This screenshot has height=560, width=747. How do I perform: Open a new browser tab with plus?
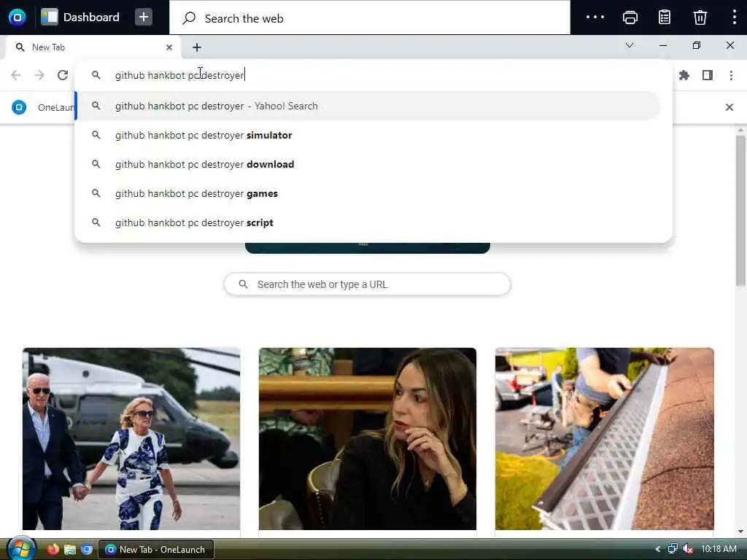coord(197,47)
